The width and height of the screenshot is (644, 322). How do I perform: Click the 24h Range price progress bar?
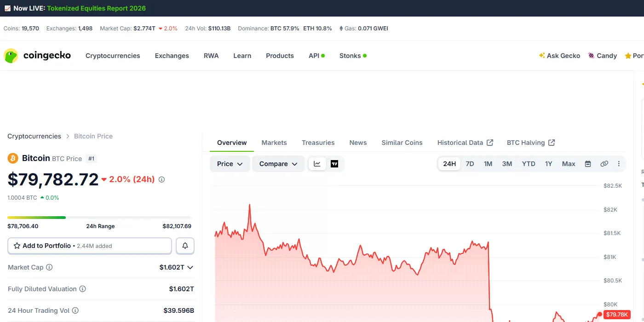tap(100, 217)
